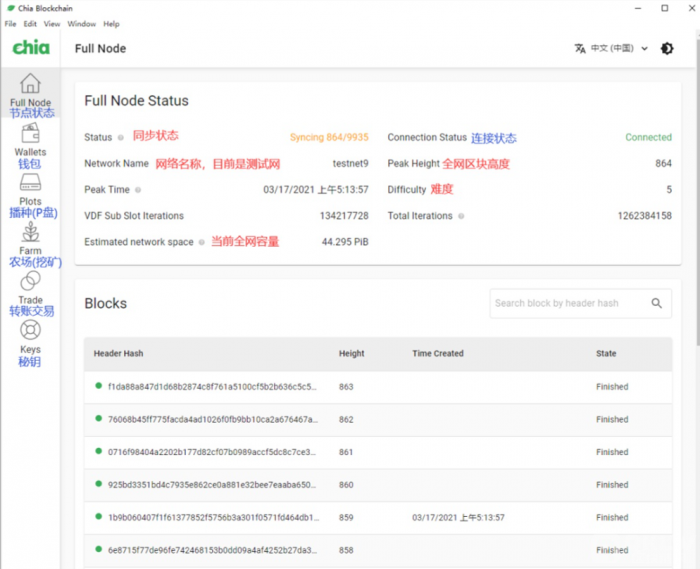The width and height of the screenshot is (700, 569).
Task: Click the Connected status value
Action: tap(648, 137)
